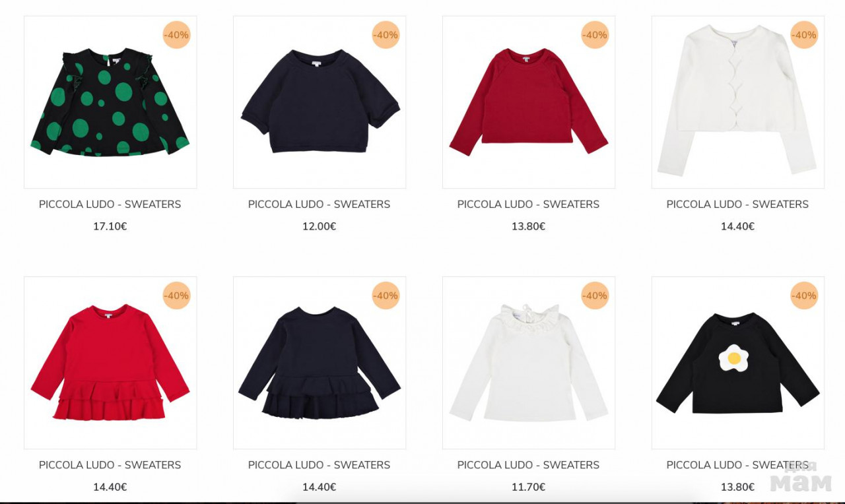Click the -40% badge on polka dot sweater

tap(176, 35)
